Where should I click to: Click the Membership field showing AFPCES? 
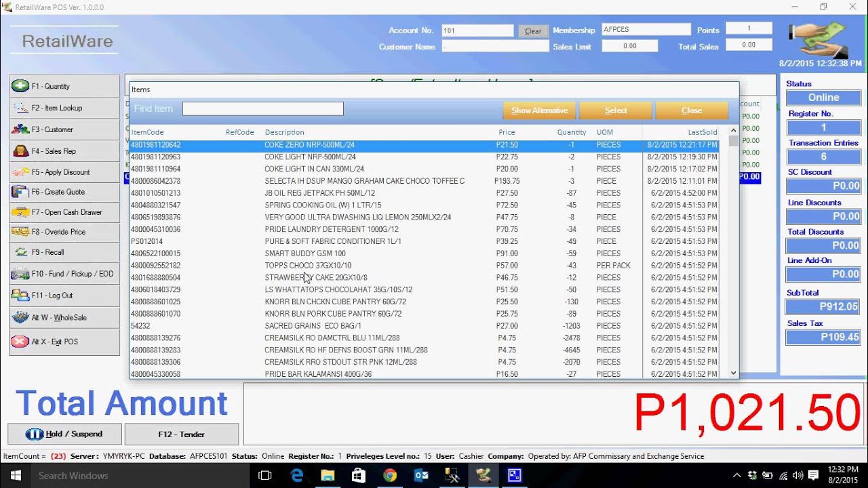tap(646, 30)
